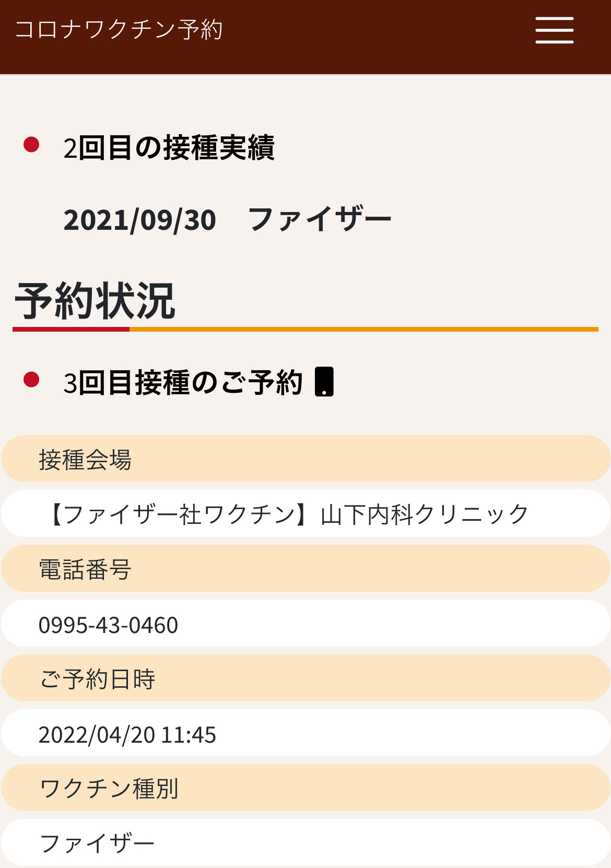
Task: Click the orange underline beneath 予約状況
Action: point(363,329)
